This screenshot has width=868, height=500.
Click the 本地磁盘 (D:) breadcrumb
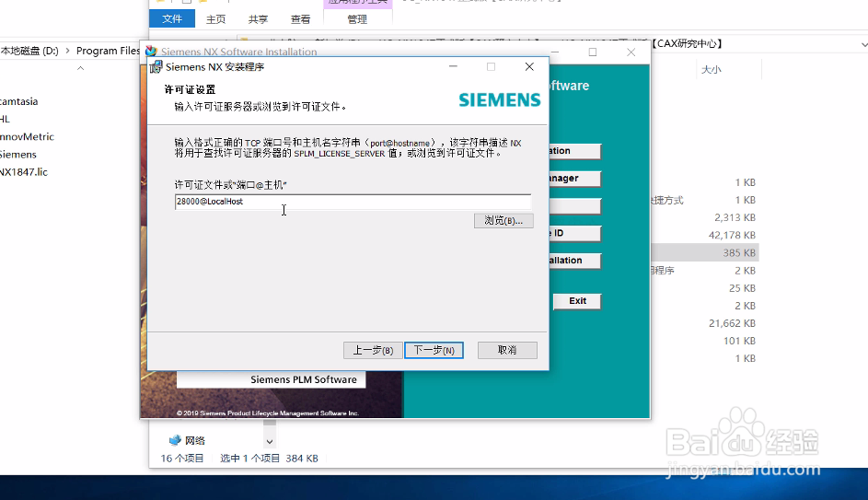point(29,51)
